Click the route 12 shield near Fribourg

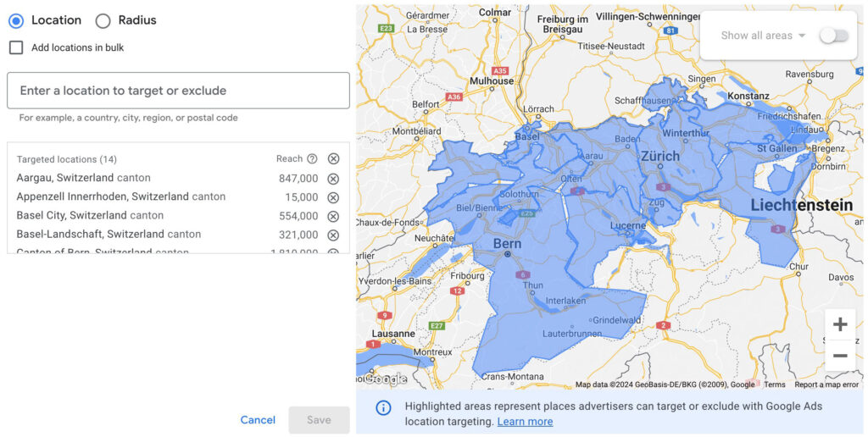457,291
